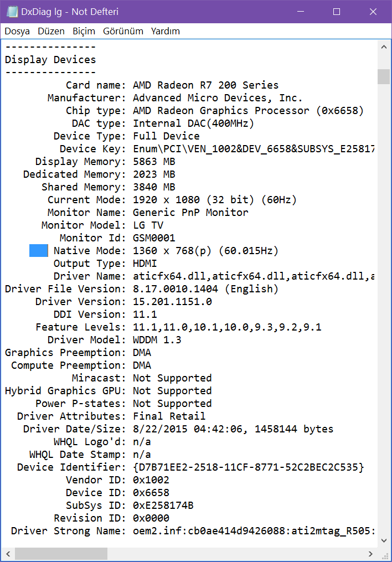Viewport: 392px width, 562px height.
Task: Maximize the Not Defteri window
Action: pyautogui.click(x=337, y=12)
